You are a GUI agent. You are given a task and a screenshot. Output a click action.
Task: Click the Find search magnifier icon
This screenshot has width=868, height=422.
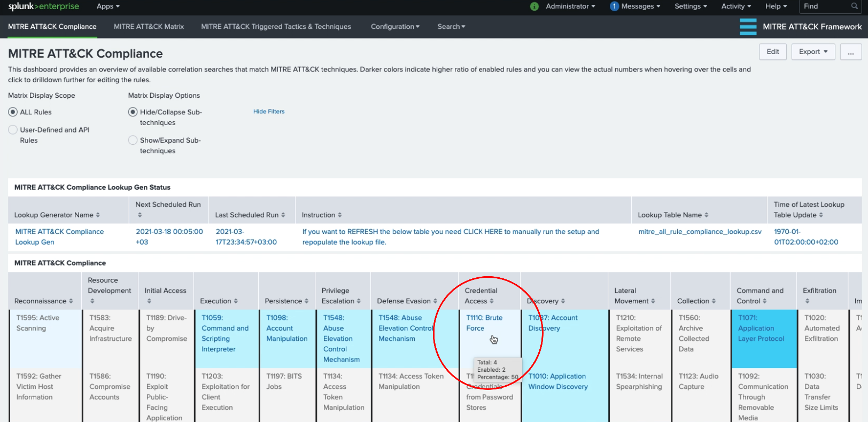pos(854,6)
